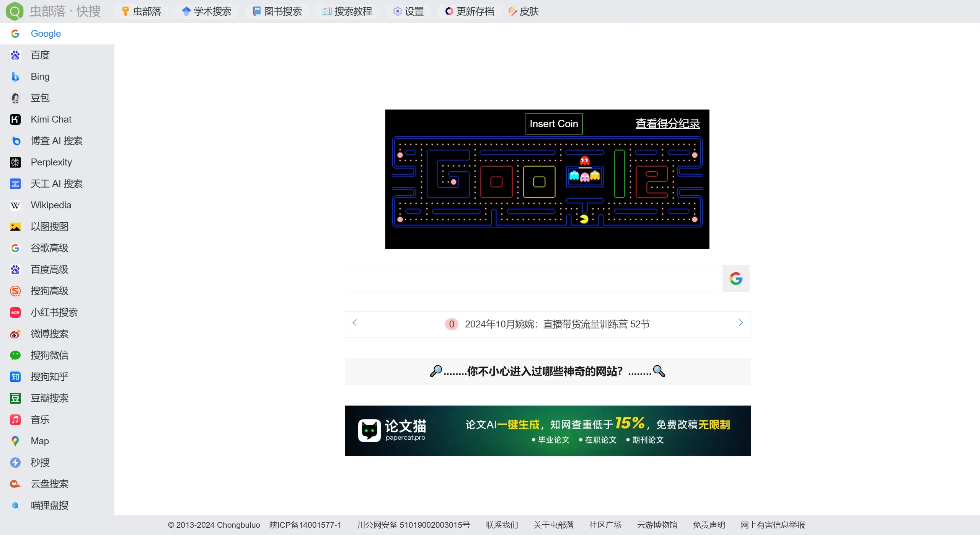980x535 pixels.
Task: Switch to Perplexity search
Action: (x=51, y=162)
